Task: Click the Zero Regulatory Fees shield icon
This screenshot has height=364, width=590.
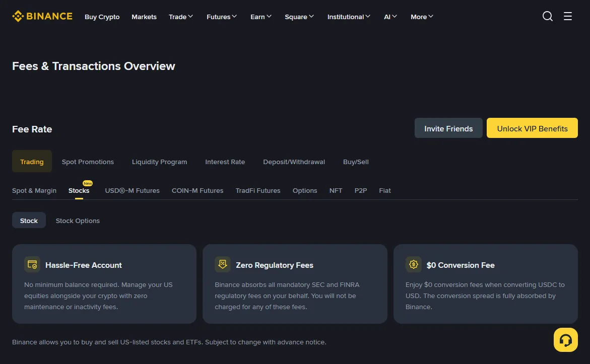Action: click(223, 264)
